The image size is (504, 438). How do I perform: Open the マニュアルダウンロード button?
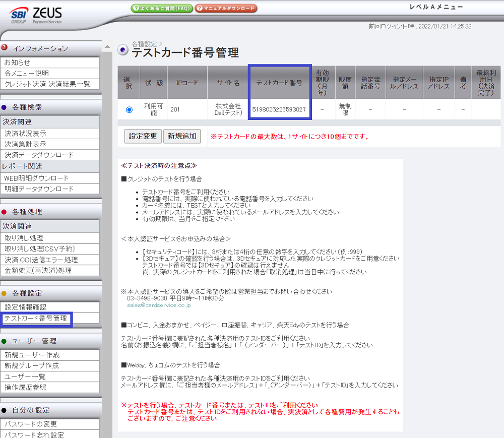pyautogui.click(x=226, y=9)
